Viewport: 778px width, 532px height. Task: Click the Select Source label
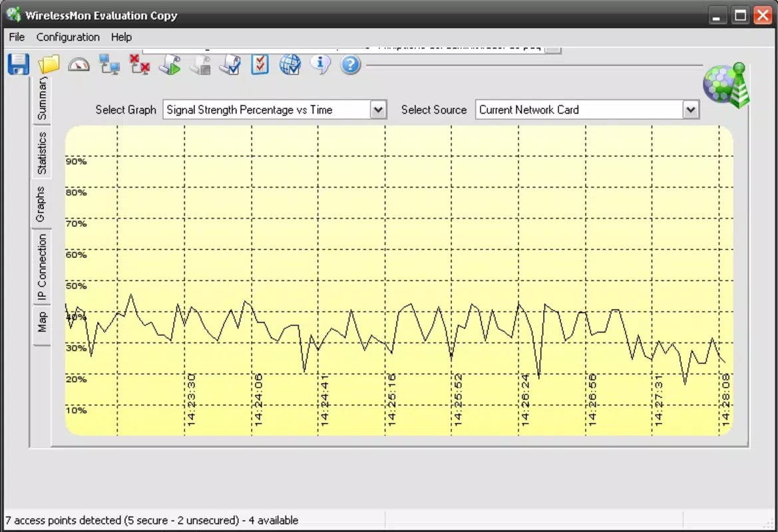point(434,110)
